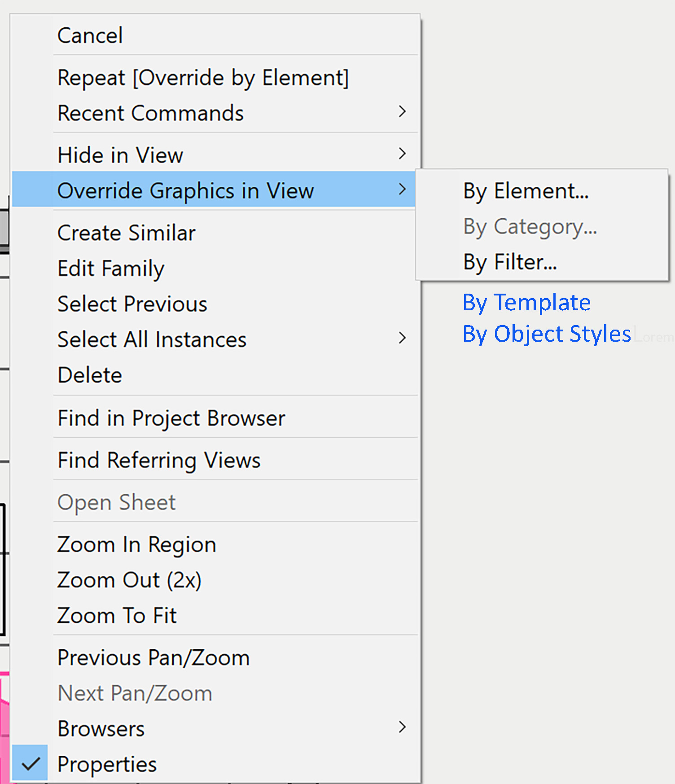Screen dimensions: 675x784
Task: Open the Browsers submenu
Action: (101, 728)
